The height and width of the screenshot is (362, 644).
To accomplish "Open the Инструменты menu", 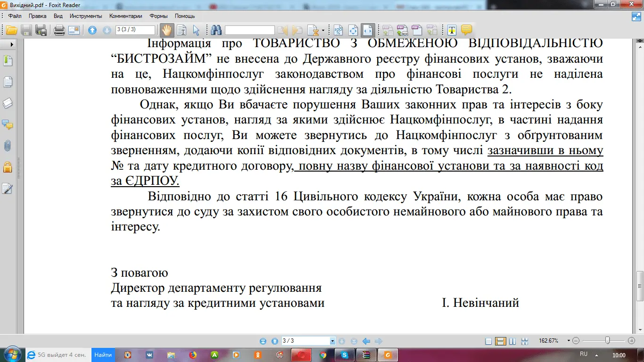I will (x=83, y=16).
